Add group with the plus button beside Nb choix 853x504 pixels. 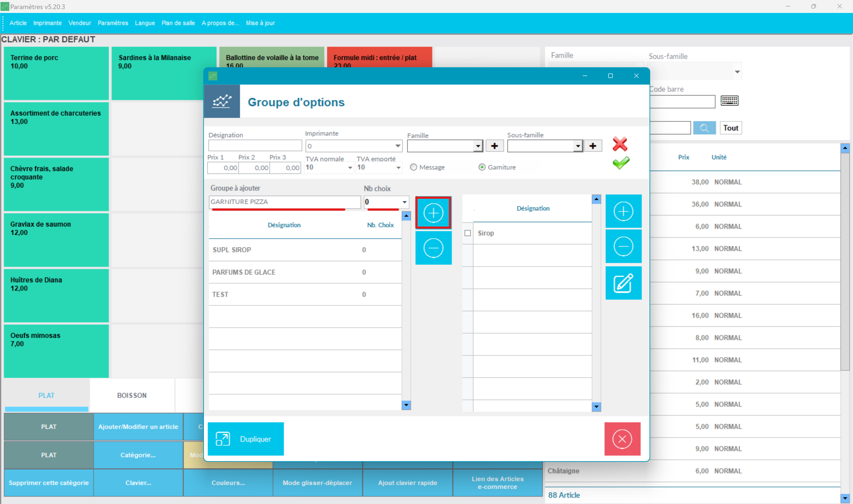pos(433,213)
